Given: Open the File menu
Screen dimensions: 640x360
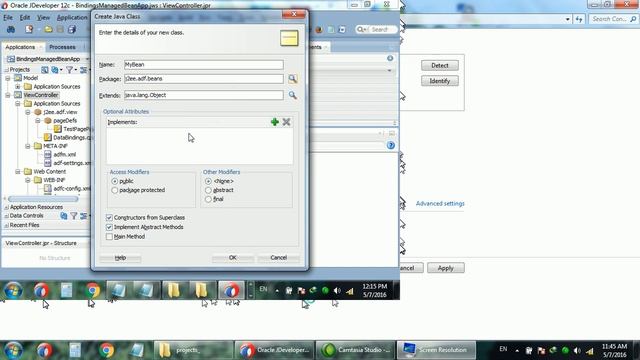Looking at the screenshot, I should (x=8, y=18).
